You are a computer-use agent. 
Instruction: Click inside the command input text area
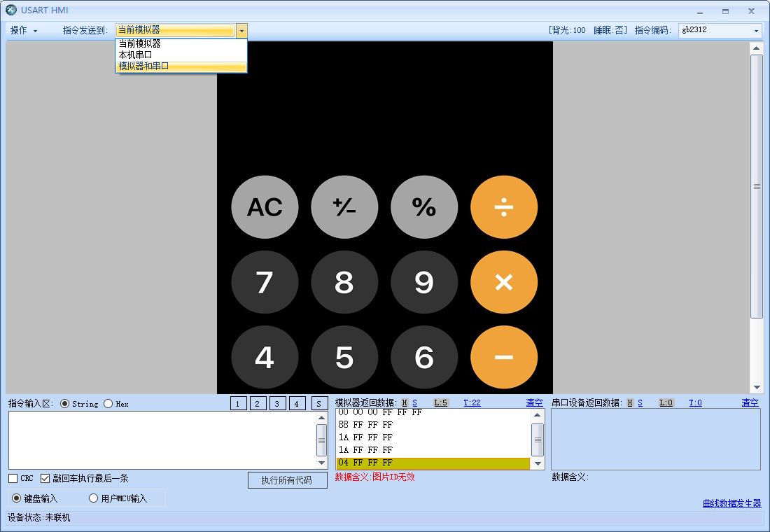pos(162,440)
